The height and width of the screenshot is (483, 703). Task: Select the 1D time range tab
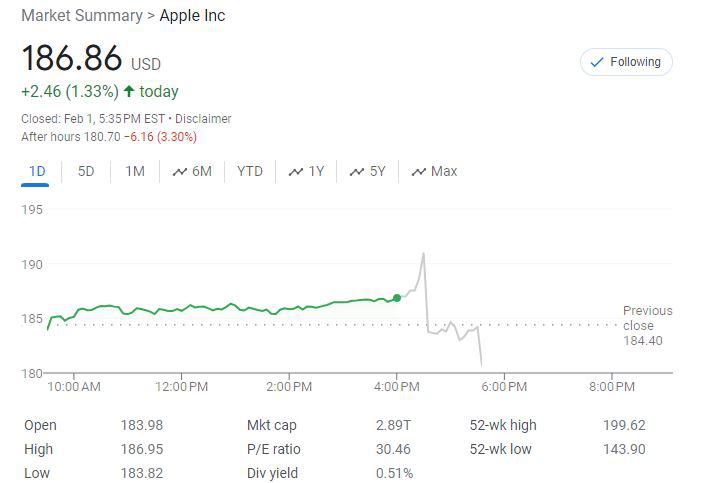coord(37,171)
